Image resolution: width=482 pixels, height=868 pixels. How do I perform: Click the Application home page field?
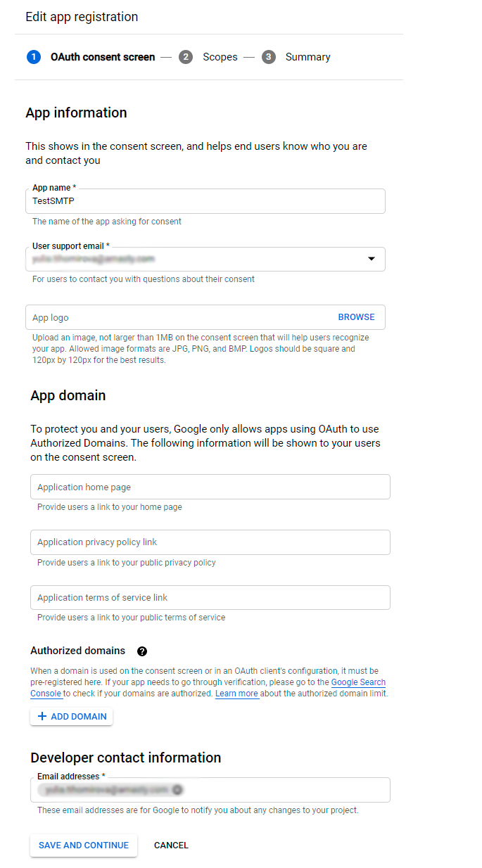click(210, 487)
